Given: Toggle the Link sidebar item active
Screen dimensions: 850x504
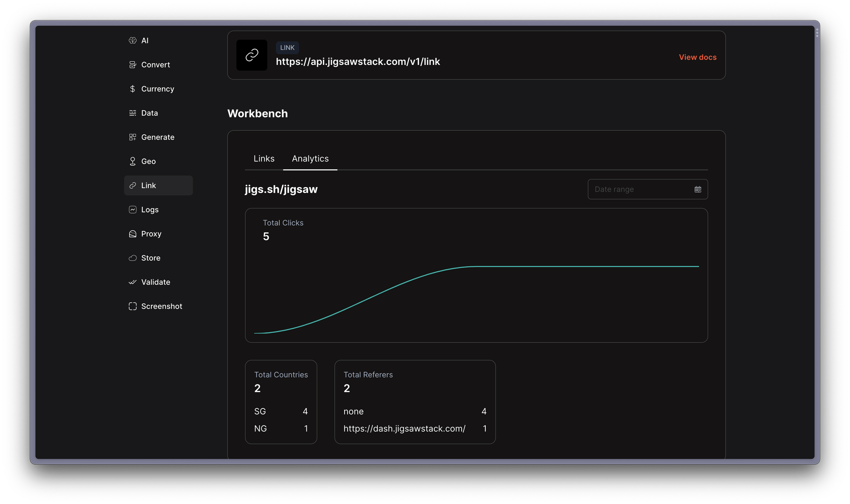Looking at the screenshot, I should [x=159, y=185].
